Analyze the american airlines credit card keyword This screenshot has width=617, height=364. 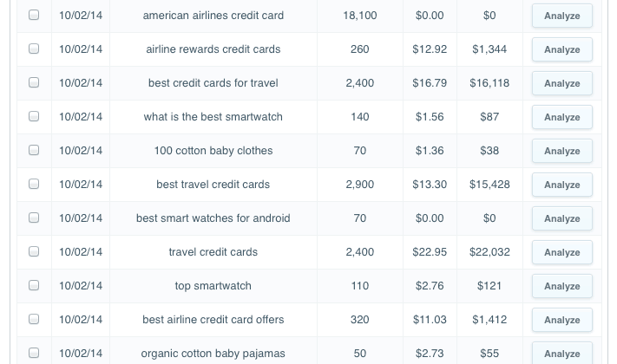pos(562,16)
